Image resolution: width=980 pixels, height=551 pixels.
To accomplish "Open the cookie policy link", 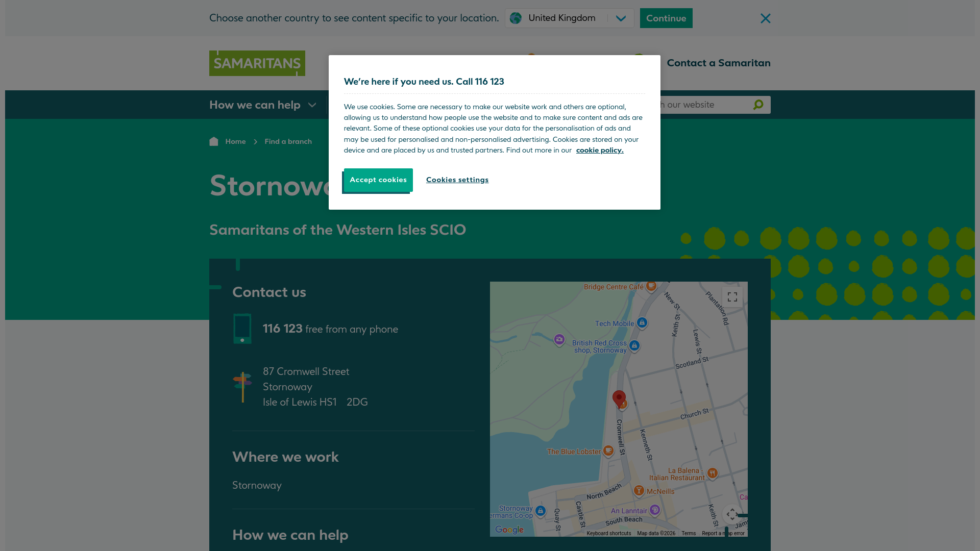I will pos(600,150).
